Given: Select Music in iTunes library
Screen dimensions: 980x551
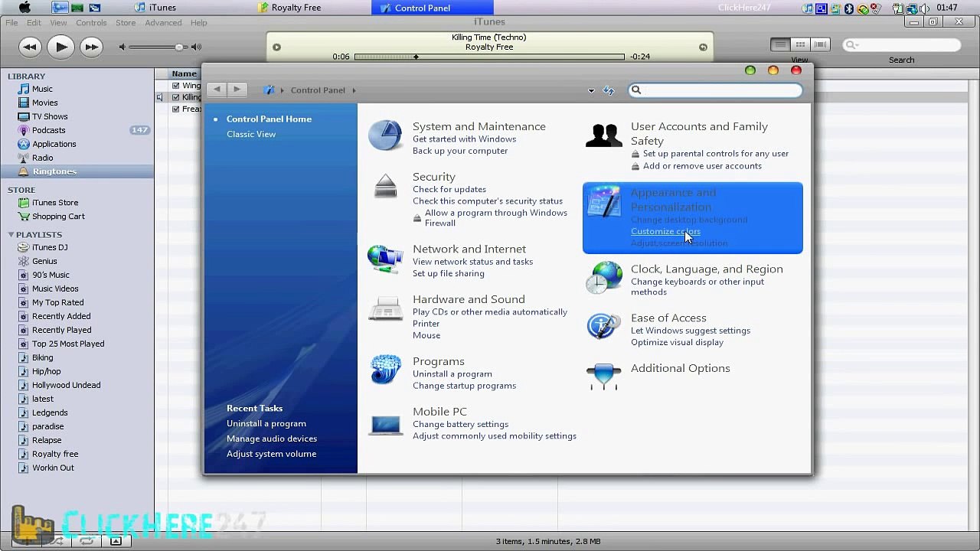Looking at the screenshot, I should pyautogui.click(x=42, y=89).
